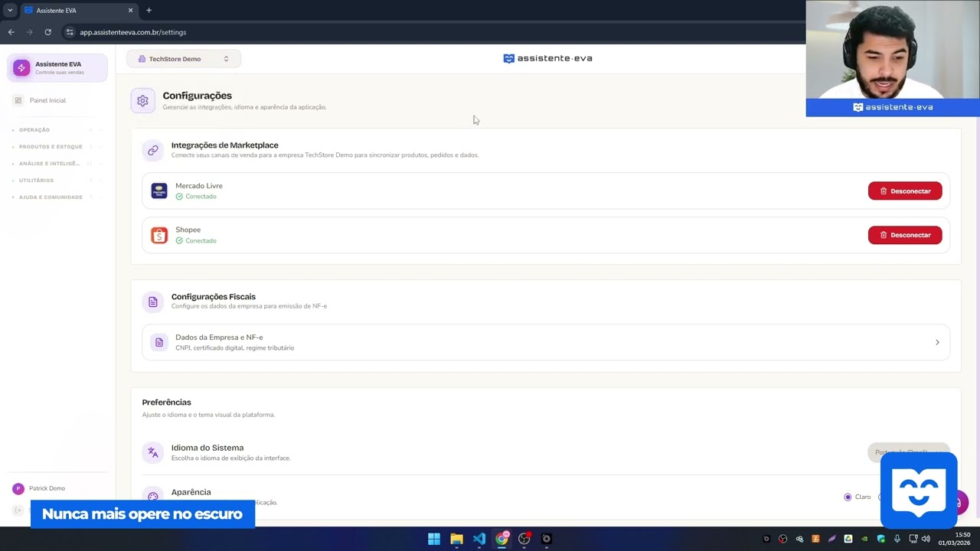Click the taskbar clock showing 15:50
Viewport: 980px width, 551px height.
[x=954, y=539]
